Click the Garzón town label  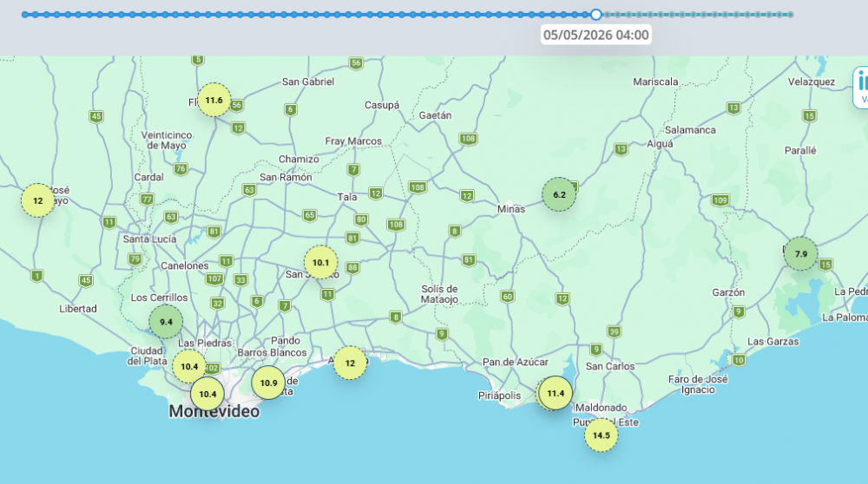(x=728, y=292)
